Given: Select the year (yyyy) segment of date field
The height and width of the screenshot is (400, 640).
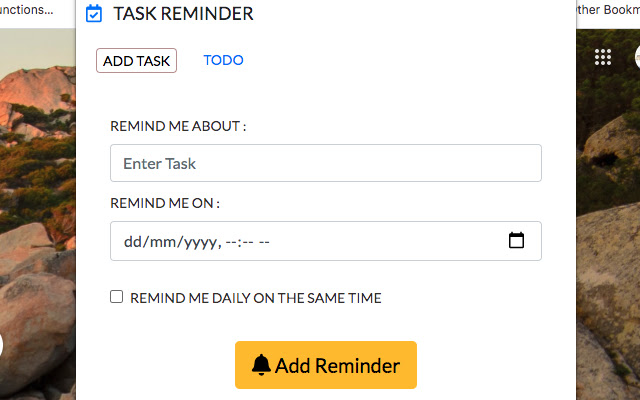Looking at the screenshot, I should (194, 241).
